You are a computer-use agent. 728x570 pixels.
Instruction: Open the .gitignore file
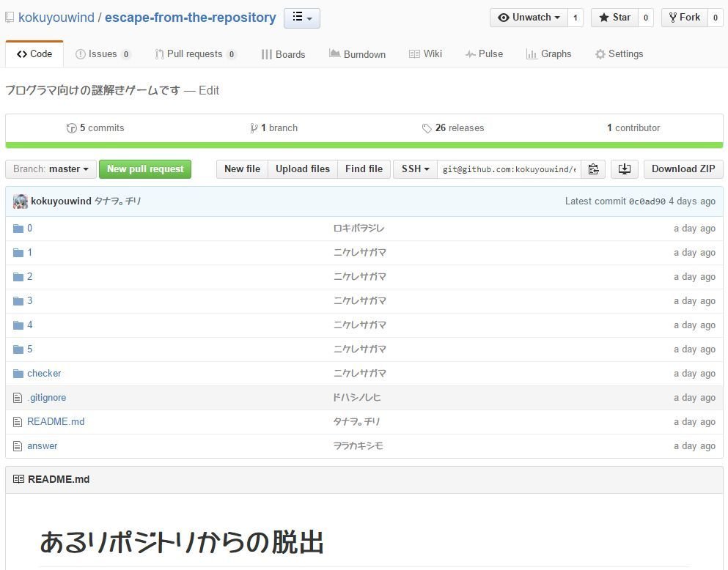[x=46, y=398]
